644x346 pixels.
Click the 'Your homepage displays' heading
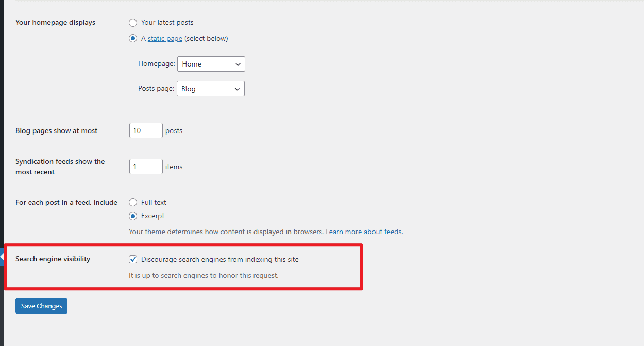click(55, 23)
